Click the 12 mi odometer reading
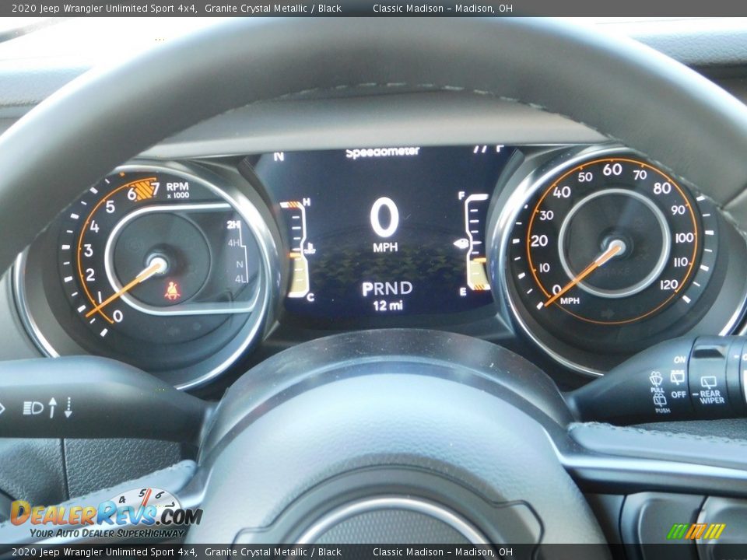 point(388,306)
